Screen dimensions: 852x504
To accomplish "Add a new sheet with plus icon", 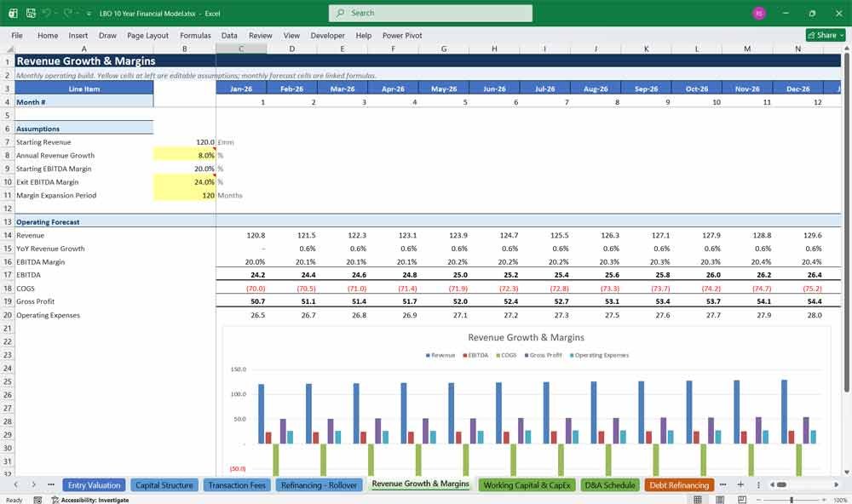I will tap(740, 484).
